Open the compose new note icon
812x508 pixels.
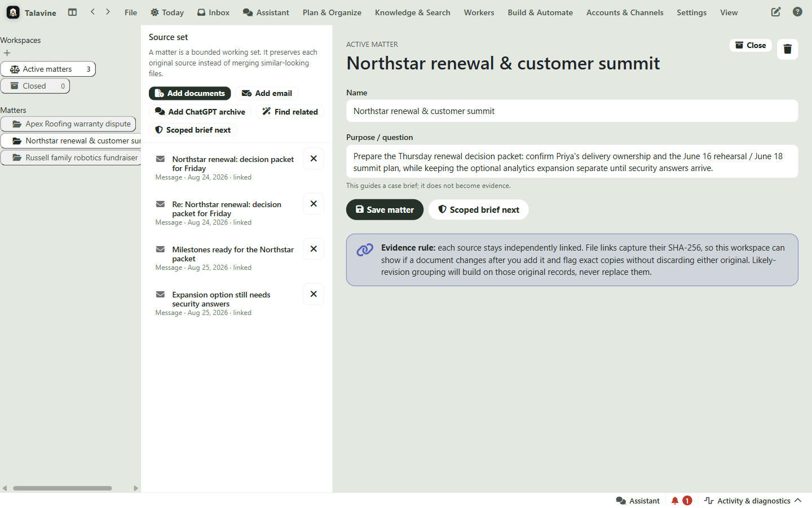click(x=776, y=12)
